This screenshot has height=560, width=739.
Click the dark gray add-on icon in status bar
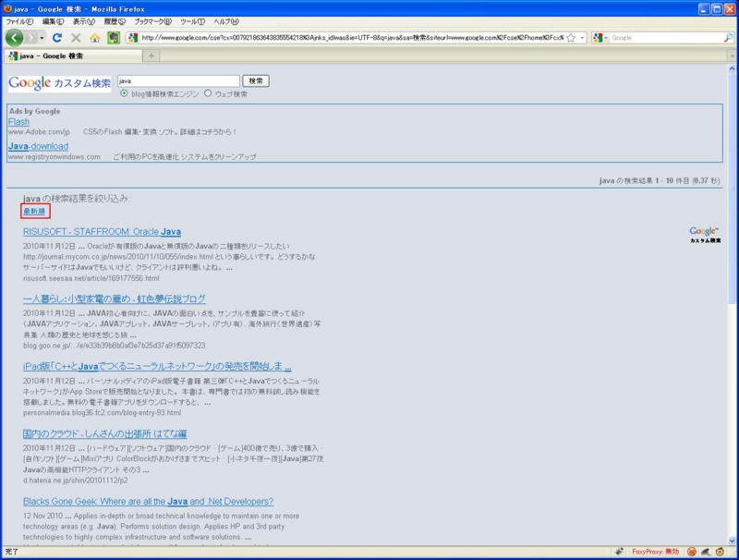point(706,552)
